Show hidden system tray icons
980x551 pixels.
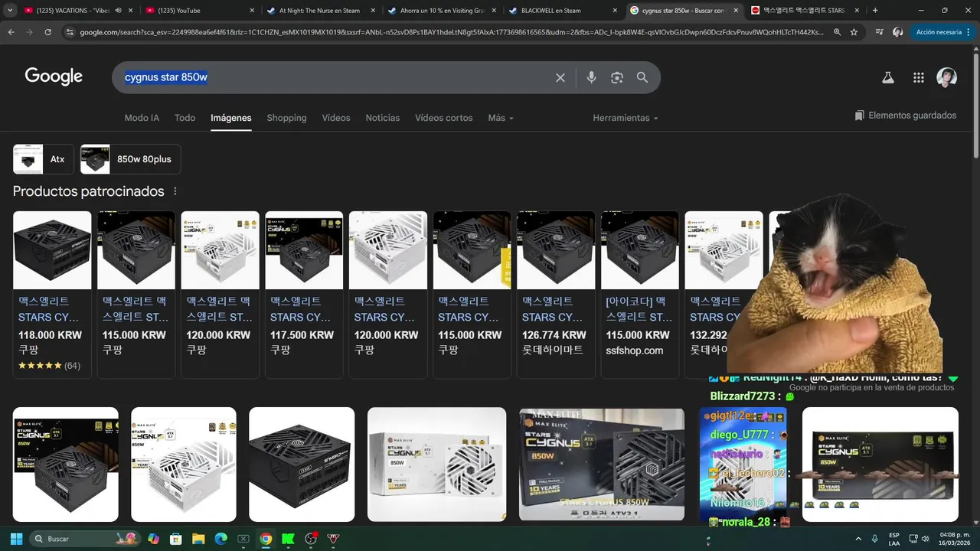click(857, 539)
